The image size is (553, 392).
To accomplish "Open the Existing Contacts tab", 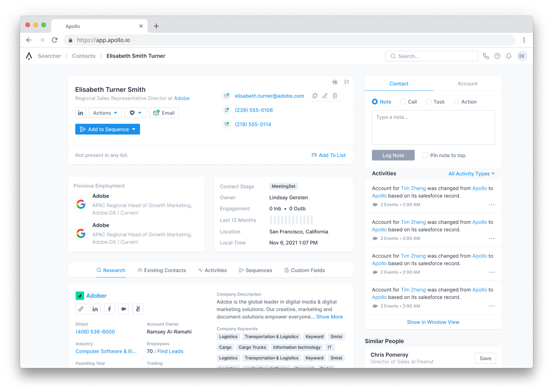I will (161, 271).
